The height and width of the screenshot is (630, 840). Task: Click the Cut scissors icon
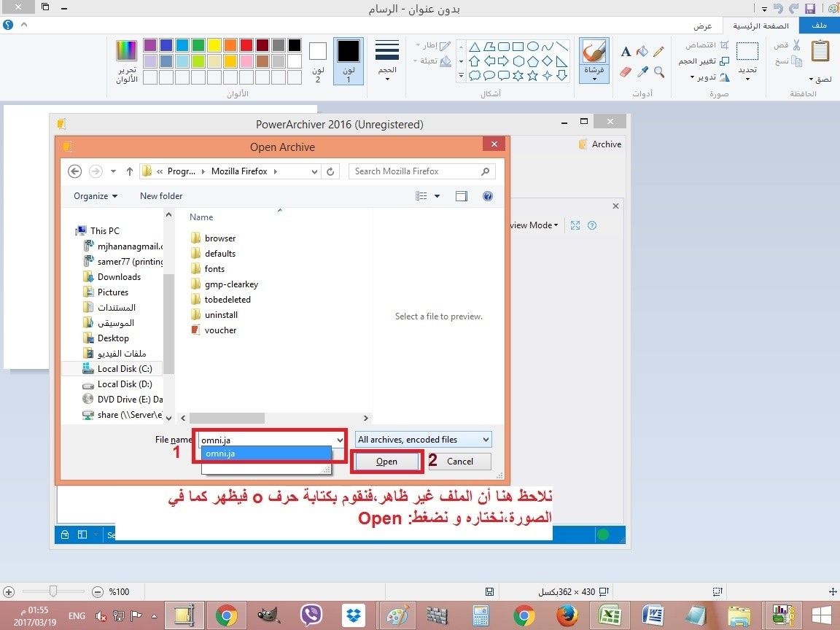pyautogui.click(x=796, y=45)
